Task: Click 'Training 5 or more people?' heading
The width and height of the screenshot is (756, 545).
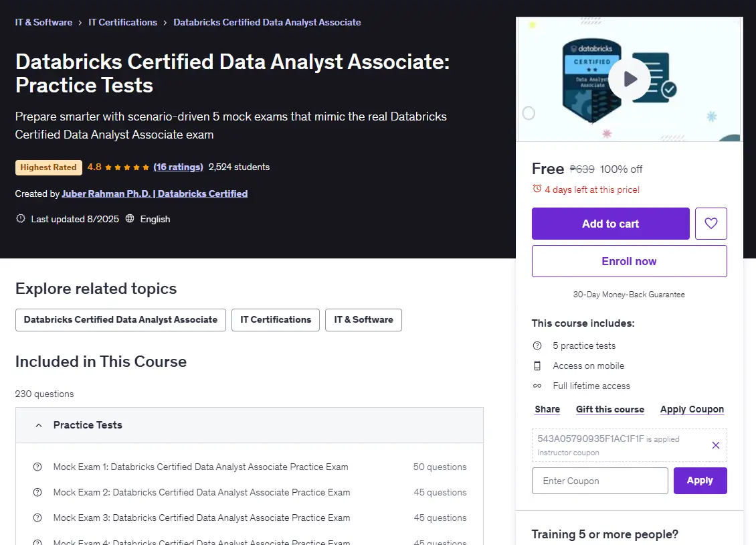Action: pyautogui.click(x=605, y=534)
